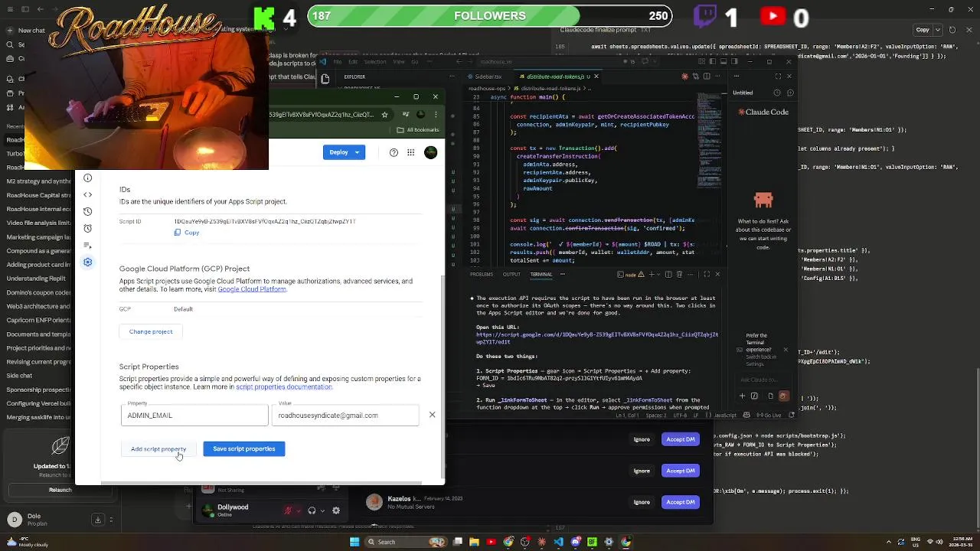Kill terminal with trash icon in VS Code
Screen dimensions: 980x551
(x=679, y=275)
